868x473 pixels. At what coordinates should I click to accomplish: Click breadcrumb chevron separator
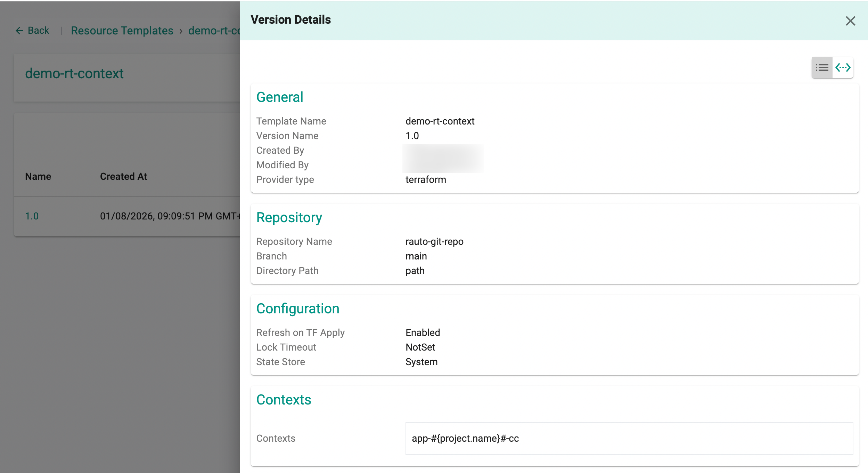point(181,31)
